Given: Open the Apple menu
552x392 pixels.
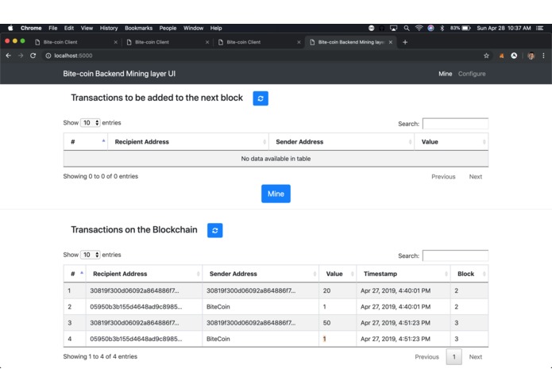Looking at the screenshot, I should click(10, 28).
